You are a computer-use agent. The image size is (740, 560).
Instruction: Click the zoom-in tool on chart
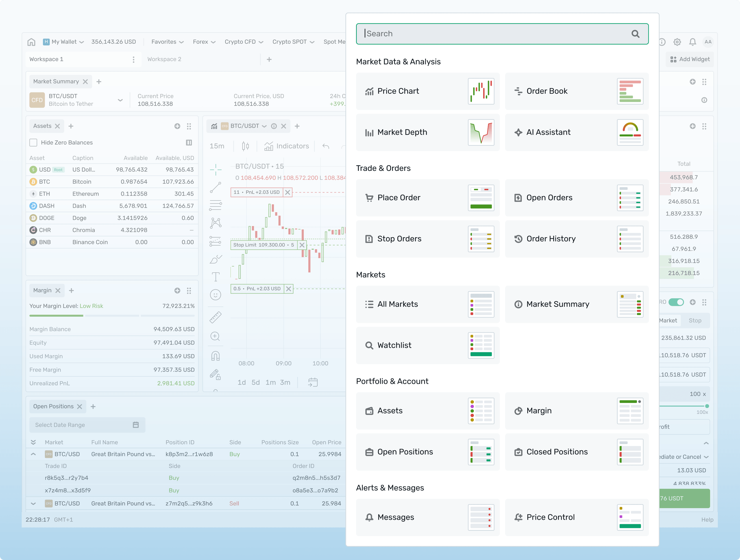pyautogui.click(x=215, y=336)
